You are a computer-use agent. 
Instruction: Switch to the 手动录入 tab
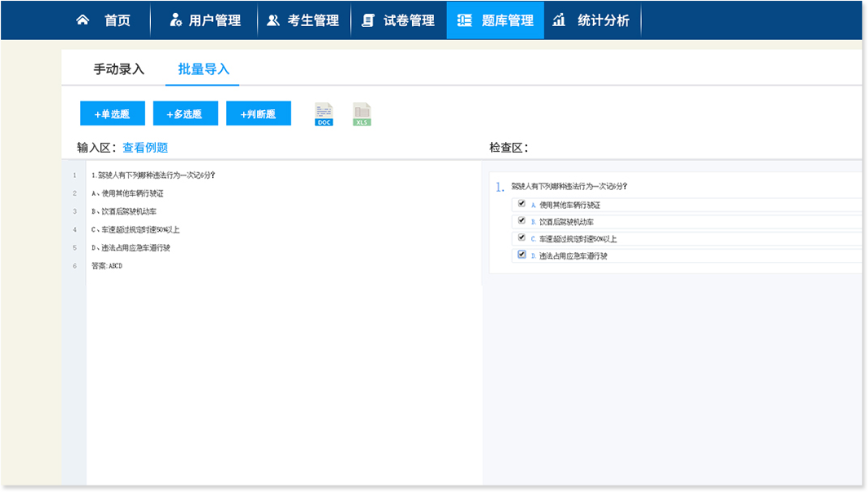click(x=119, y=69)
